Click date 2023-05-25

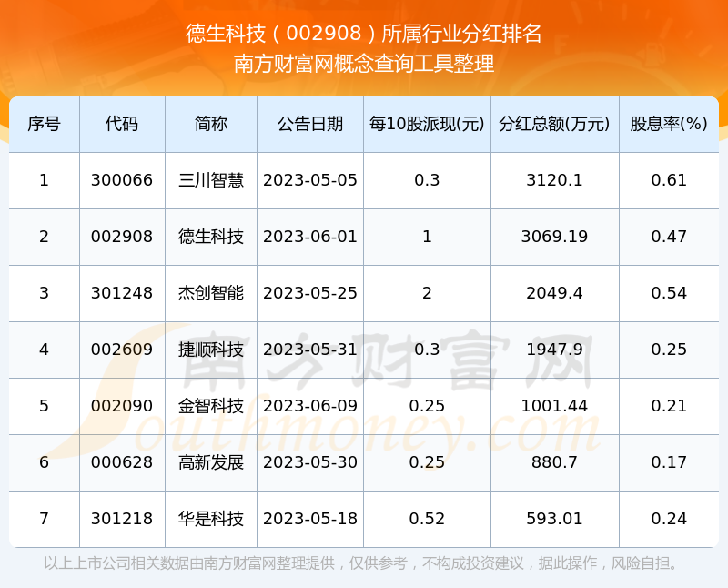click(310, 293)
